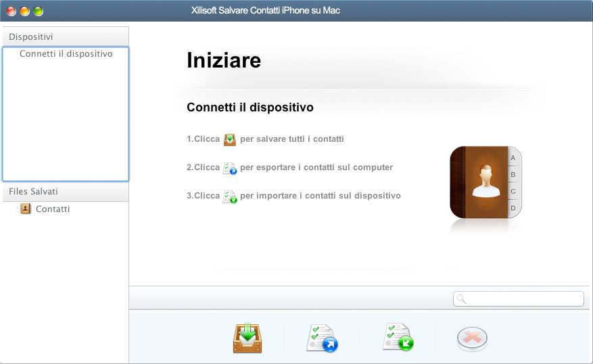Click the export contacts to computer toolbar icon
Viewport: 593px width, 364px height.
[x=323, y=338]
